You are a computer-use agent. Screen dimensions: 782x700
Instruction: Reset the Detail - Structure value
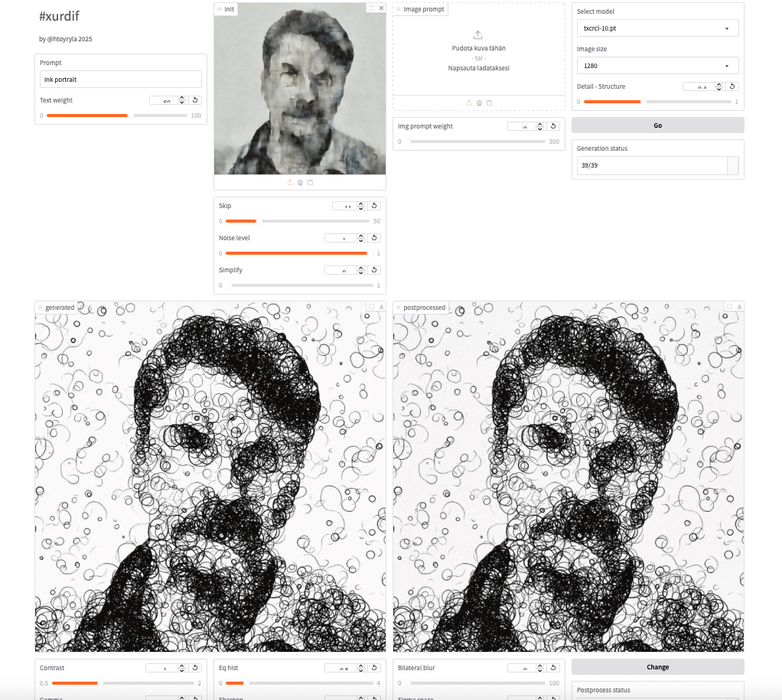(732, 86)
